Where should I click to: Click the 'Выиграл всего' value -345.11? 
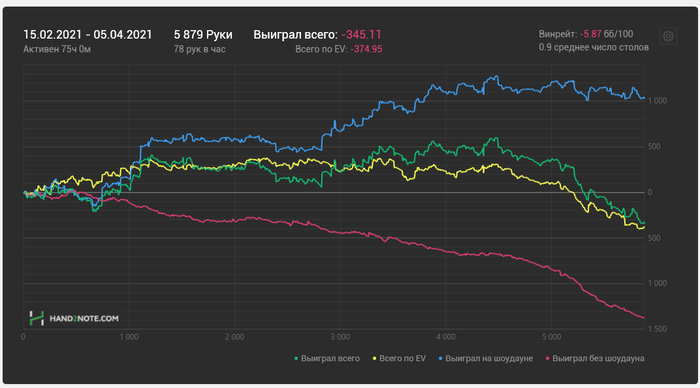[361, 35]
